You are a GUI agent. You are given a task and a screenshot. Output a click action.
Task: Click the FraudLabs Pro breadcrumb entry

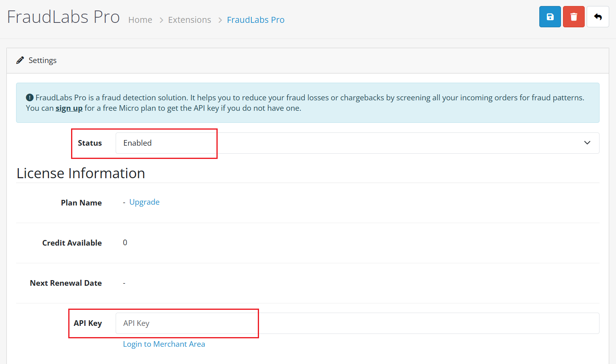pyautogui.click(x=255, y=19)
